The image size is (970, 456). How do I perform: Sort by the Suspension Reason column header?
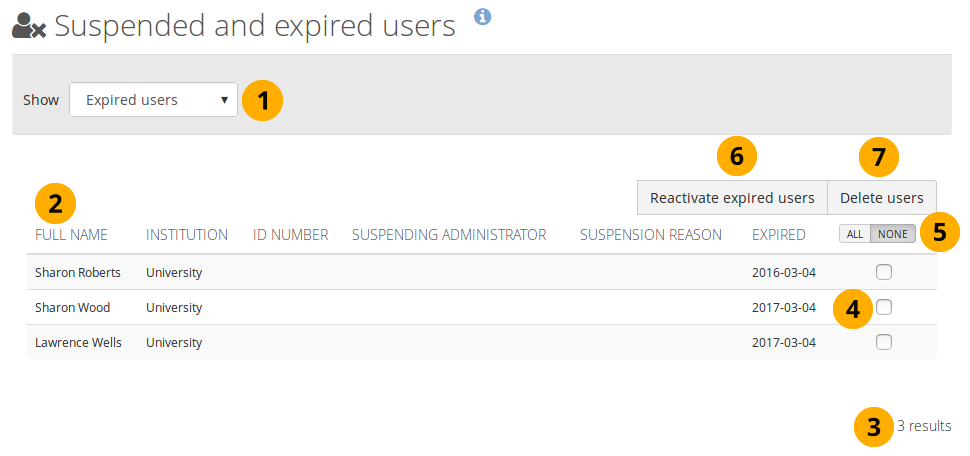(650, 235)
